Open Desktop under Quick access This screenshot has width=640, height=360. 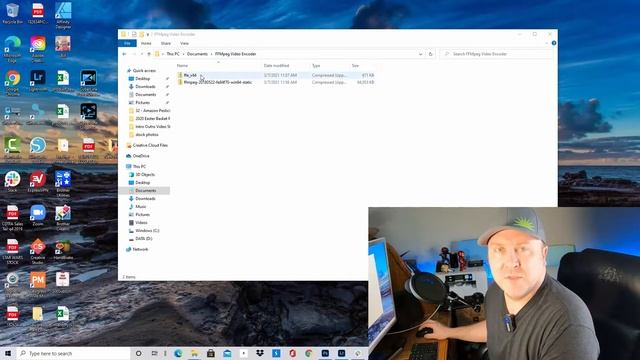click(x=142, y=78)
